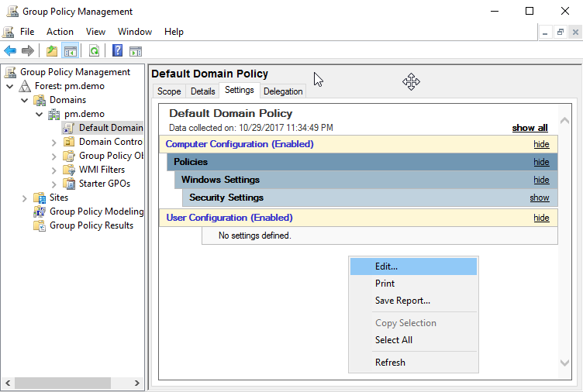Expand the Domain Controllers node
This screenshot has width=583, height=392.
point(54,143)
